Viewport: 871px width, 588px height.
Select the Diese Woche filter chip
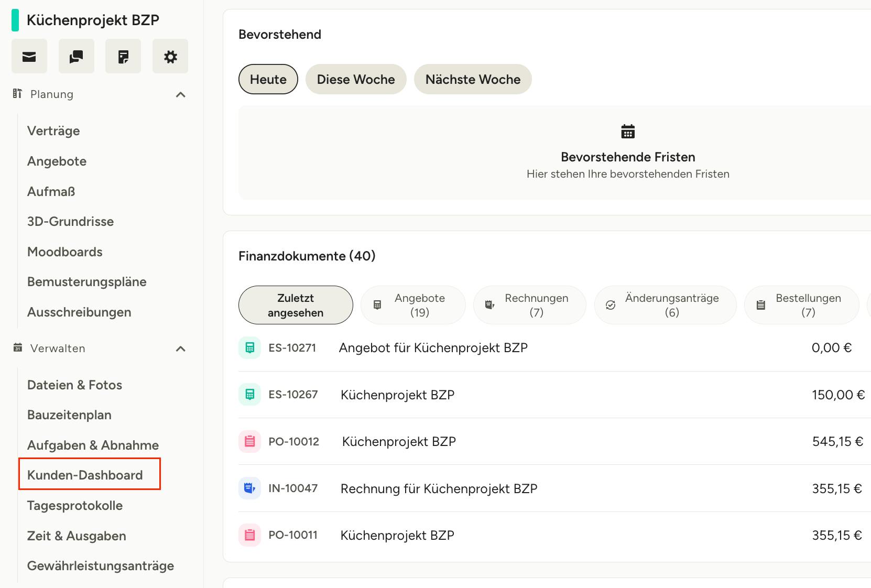(x=356, y=79)
